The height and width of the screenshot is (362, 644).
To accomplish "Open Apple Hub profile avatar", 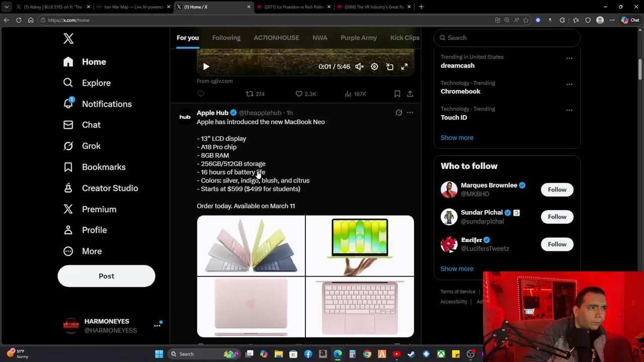I will click(x=185, y=117).
